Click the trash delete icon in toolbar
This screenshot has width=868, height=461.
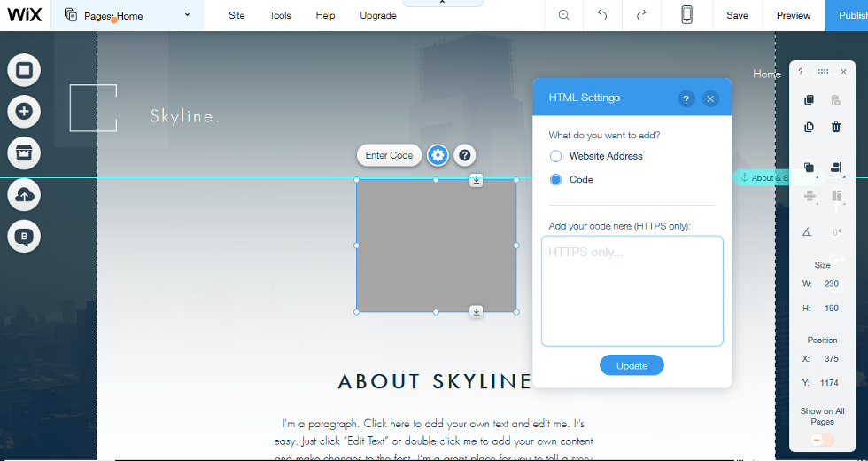click(836, 128)
